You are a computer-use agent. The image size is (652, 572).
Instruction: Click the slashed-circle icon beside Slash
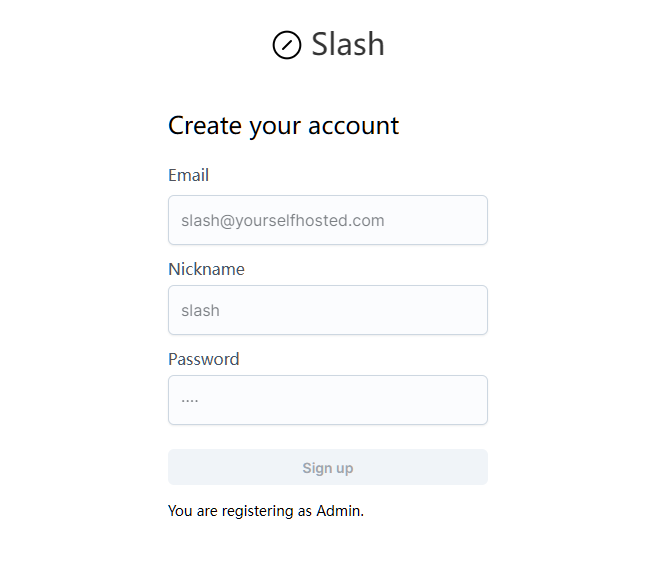[287, 45]
